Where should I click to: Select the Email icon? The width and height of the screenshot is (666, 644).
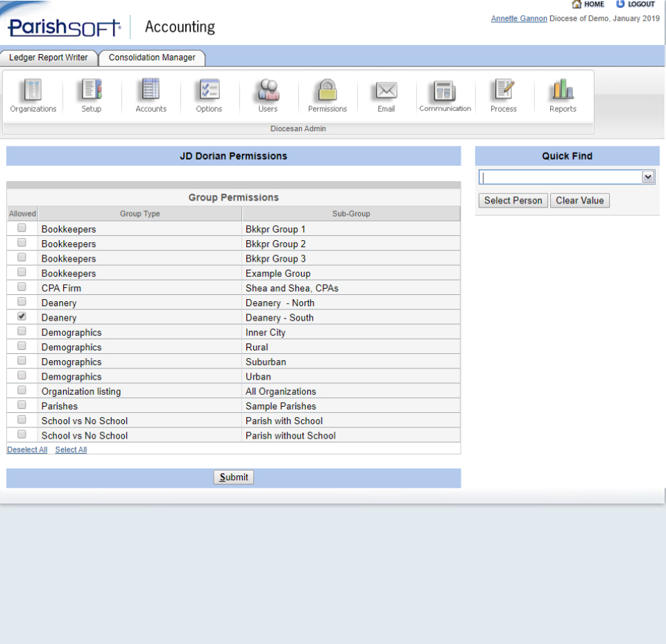[x=386, y=96]
